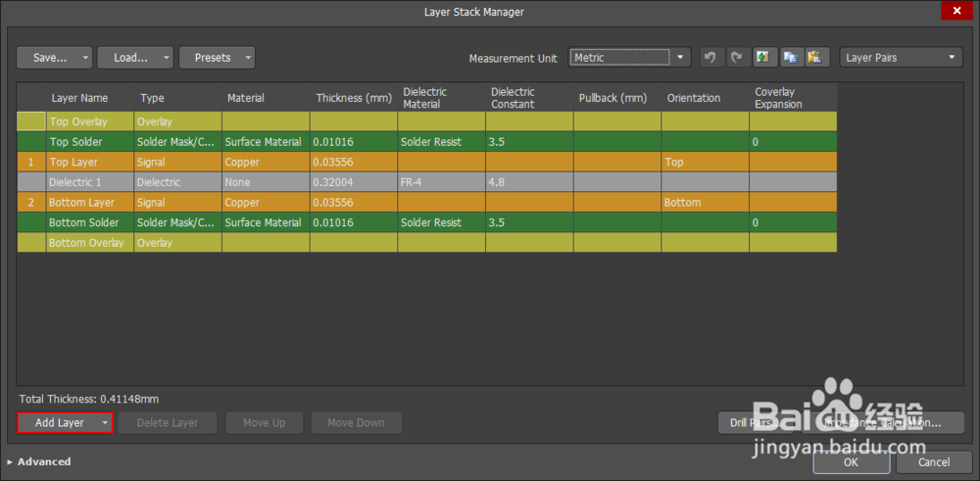Click the Top Layer thickness 0.03556 cell
This screenshot has width=980, height=481.
pos(354,162)
